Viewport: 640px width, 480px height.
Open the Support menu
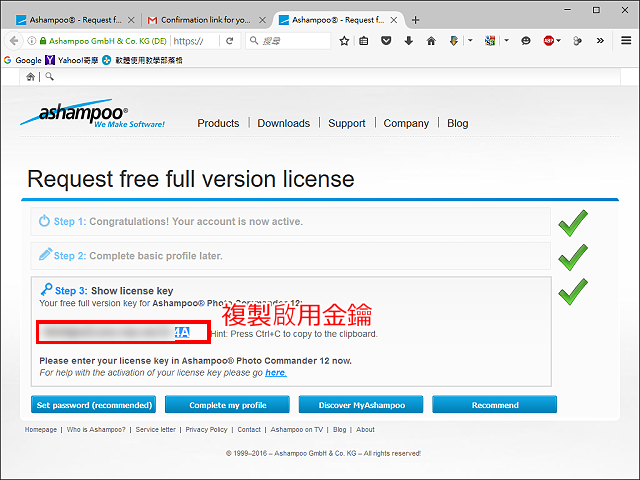tap(347, 123)
